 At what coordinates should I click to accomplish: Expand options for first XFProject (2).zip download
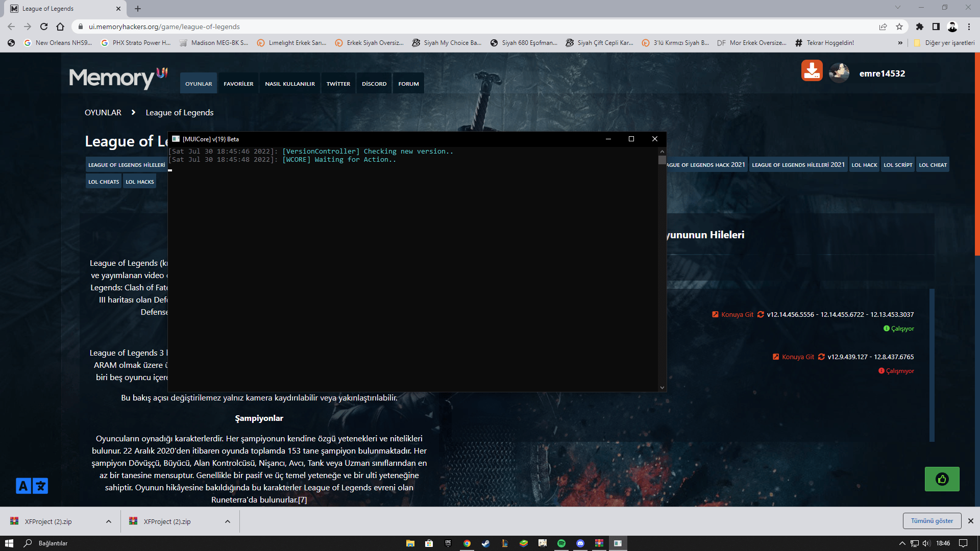click(x=109, y=521)
